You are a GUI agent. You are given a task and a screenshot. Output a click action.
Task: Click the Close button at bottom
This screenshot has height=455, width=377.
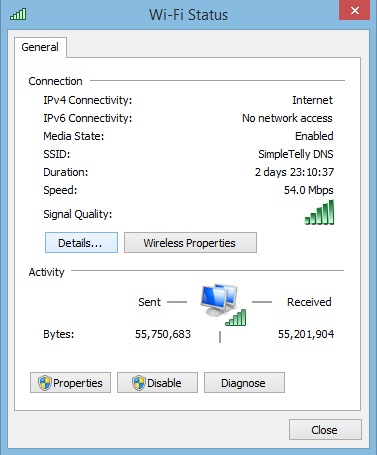click(x=325, y=430)
